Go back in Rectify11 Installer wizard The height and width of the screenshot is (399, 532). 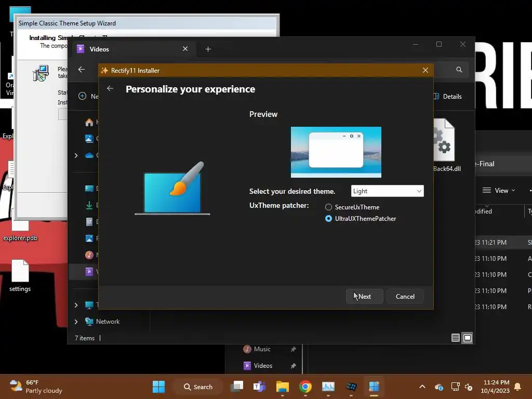pyautogui.click(x=110, y=88)
